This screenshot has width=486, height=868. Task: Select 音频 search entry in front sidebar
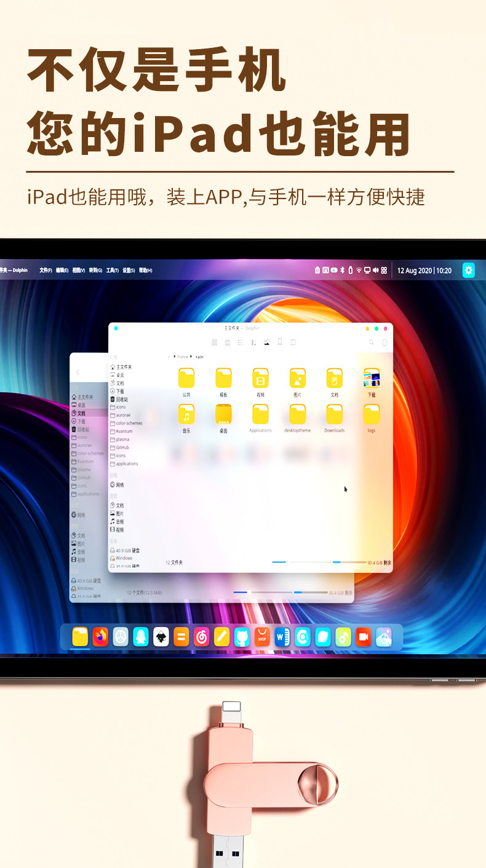click(x=117, y=521)
